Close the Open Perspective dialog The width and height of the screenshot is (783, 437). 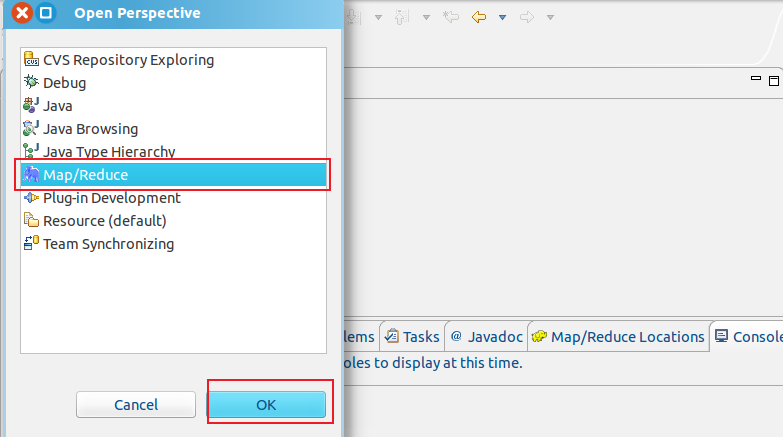coord(22,12)
